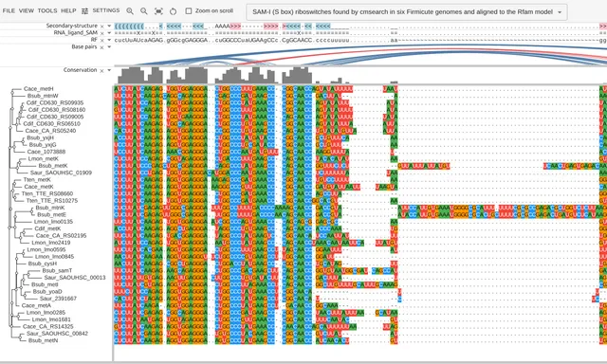Select the Lmon_lmo0595 sequence label
Screen dimensions: 607x364
point(46,249)
